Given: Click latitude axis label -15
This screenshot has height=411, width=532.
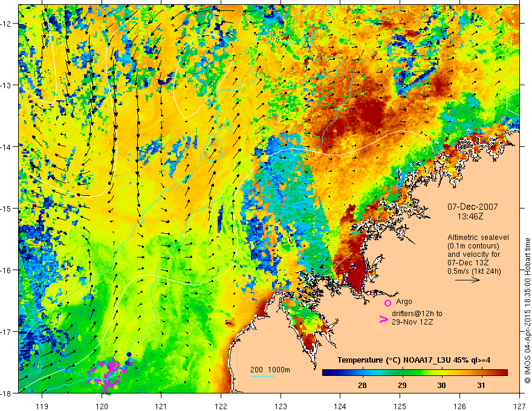Looking at the screenshot, I should pos(7,209).
